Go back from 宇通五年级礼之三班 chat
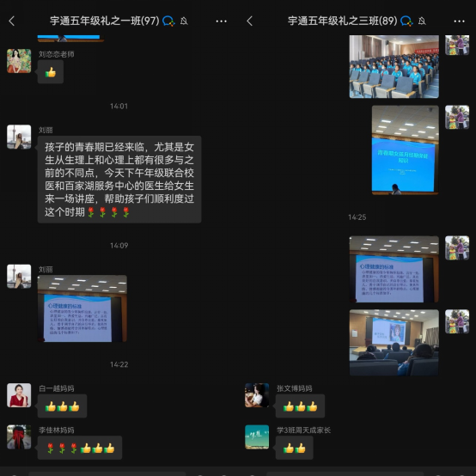This screenshot has width=476, height=476. click(x=250, y=21)
